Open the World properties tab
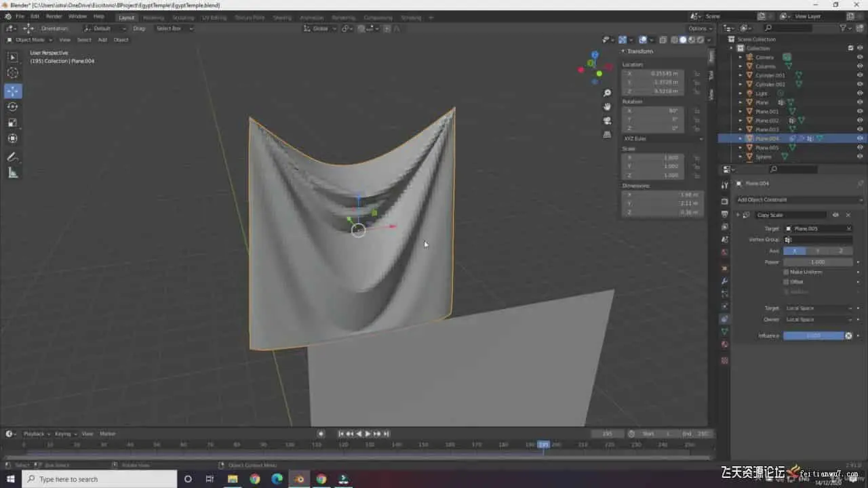Viewport: 868px width, 488px height. (724, 252)
